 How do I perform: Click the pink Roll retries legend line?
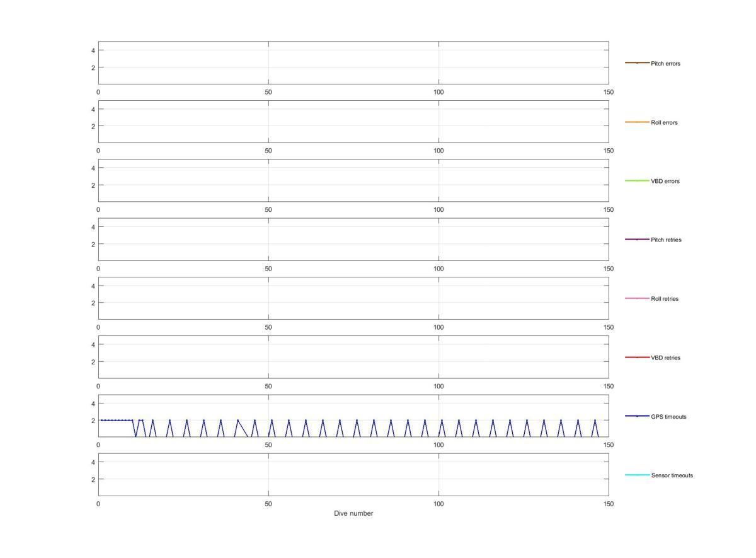637,298
